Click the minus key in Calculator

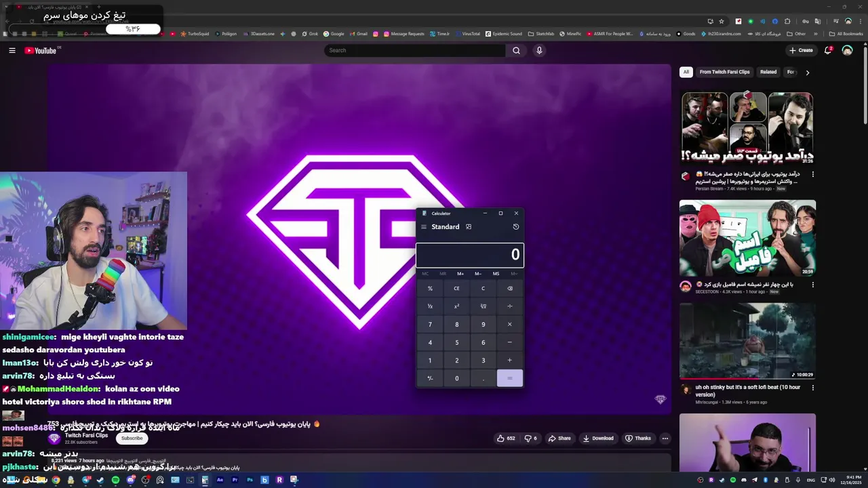click(510, 342)
